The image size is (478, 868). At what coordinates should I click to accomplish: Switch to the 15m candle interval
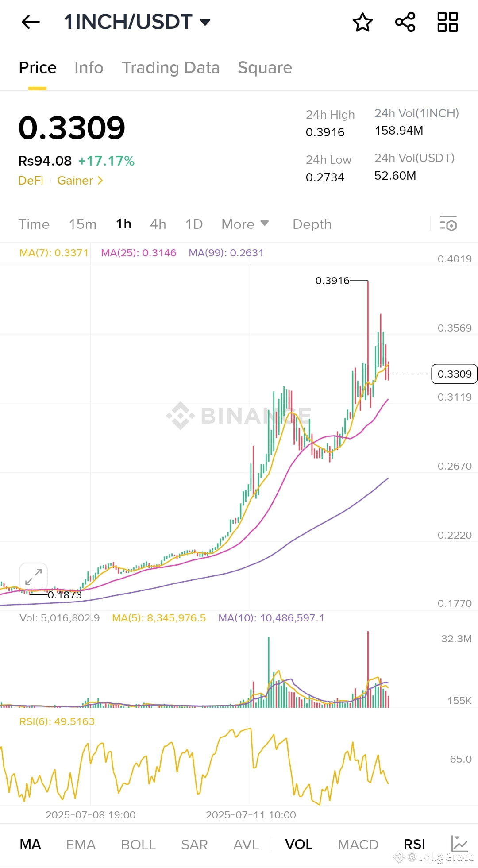point(82,224)
